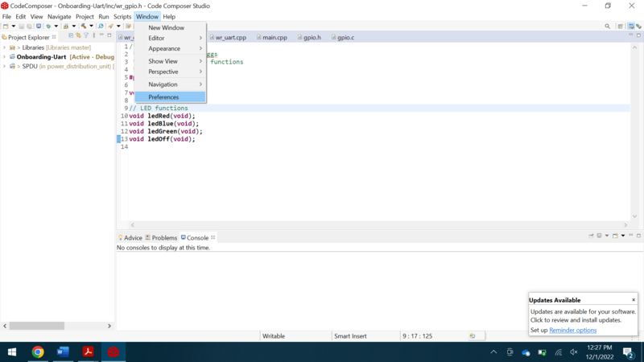Expand the SPDU project tree node

click(4, 67)
